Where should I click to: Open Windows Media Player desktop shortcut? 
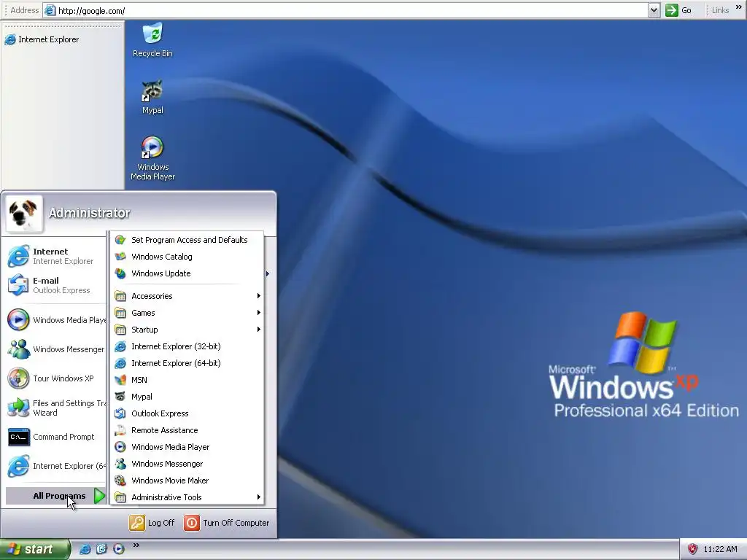click(152, 158)
